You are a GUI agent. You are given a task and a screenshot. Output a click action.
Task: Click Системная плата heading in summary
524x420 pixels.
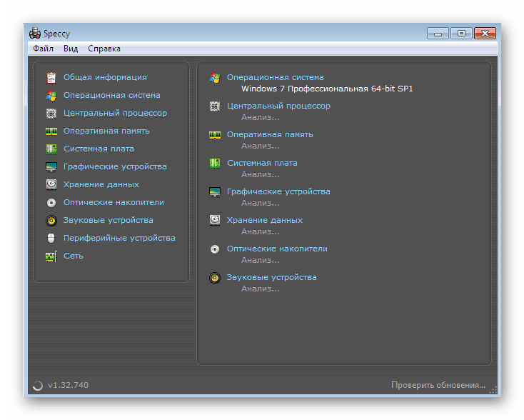click(262, 163)
